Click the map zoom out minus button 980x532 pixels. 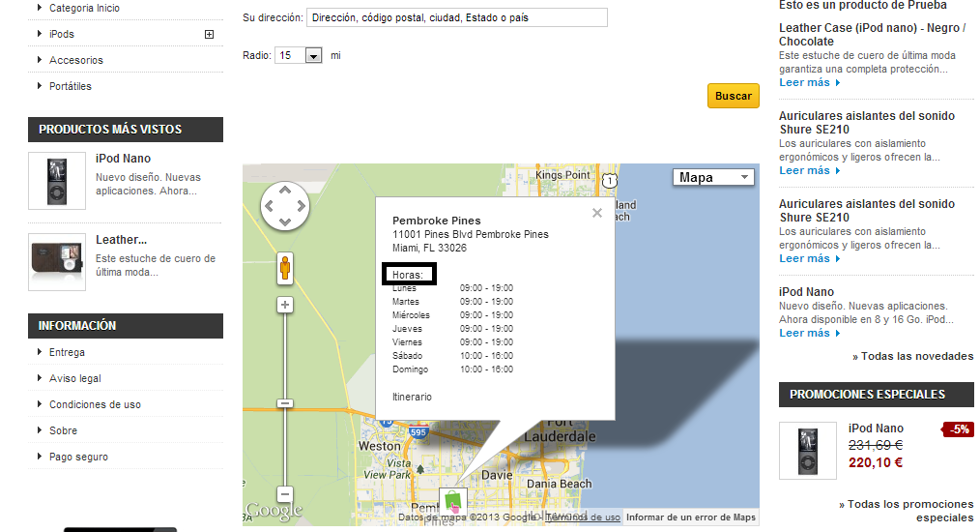point(285,494)
